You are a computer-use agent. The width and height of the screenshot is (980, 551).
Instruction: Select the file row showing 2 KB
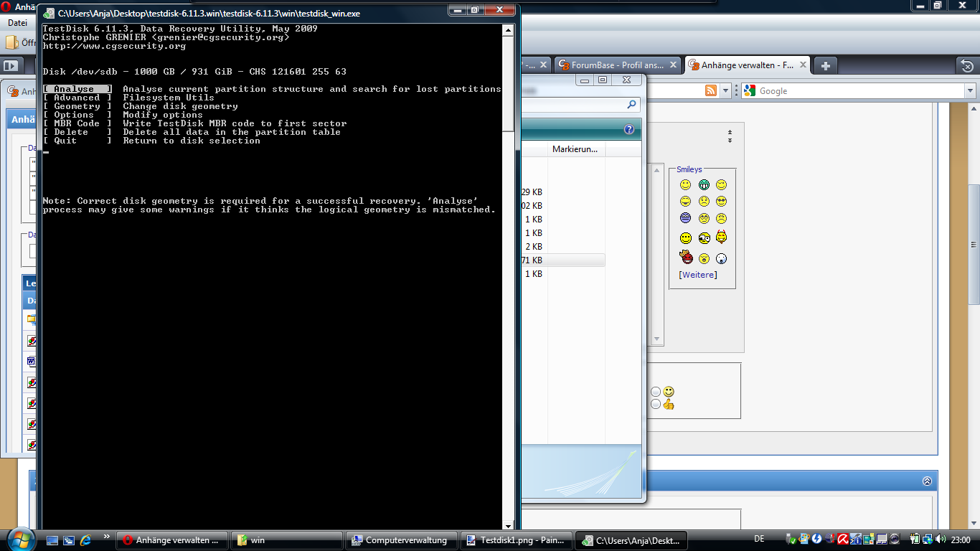click(563, 247)
